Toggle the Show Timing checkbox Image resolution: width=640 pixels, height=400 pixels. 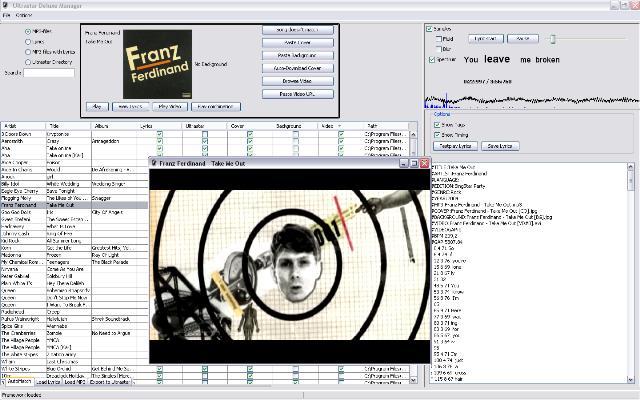coord(437,135)
